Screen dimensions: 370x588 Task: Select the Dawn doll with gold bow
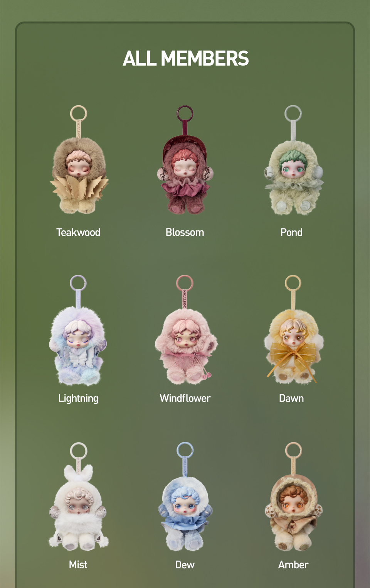294,329
